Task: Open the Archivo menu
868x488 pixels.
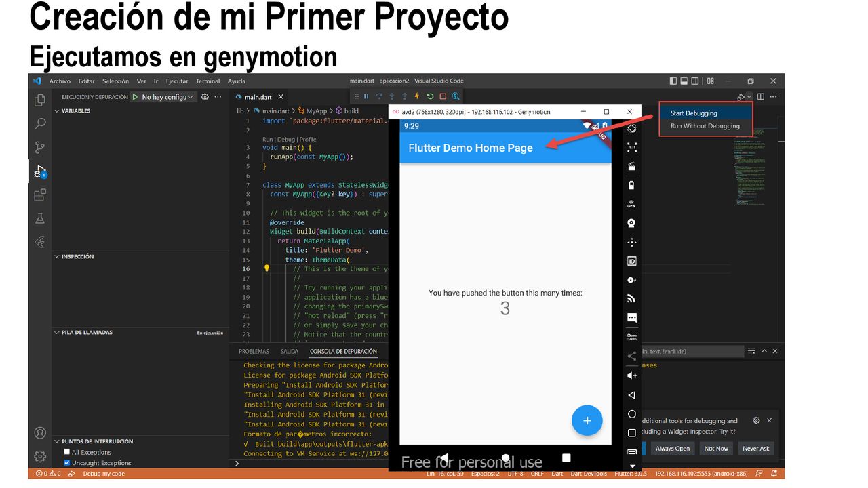Action: click(60, 81)
